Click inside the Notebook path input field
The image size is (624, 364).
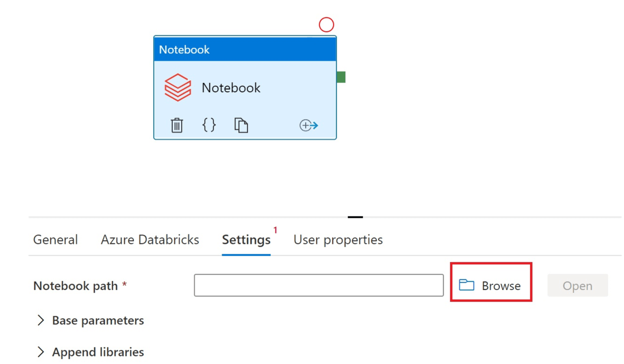coord(319,285)
